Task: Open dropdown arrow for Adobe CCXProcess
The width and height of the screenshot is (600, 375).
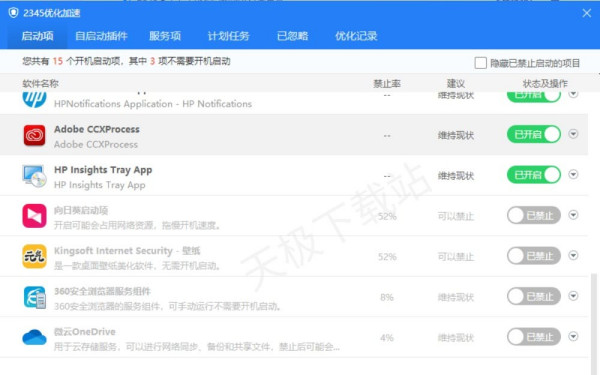Action: point(573,134)
